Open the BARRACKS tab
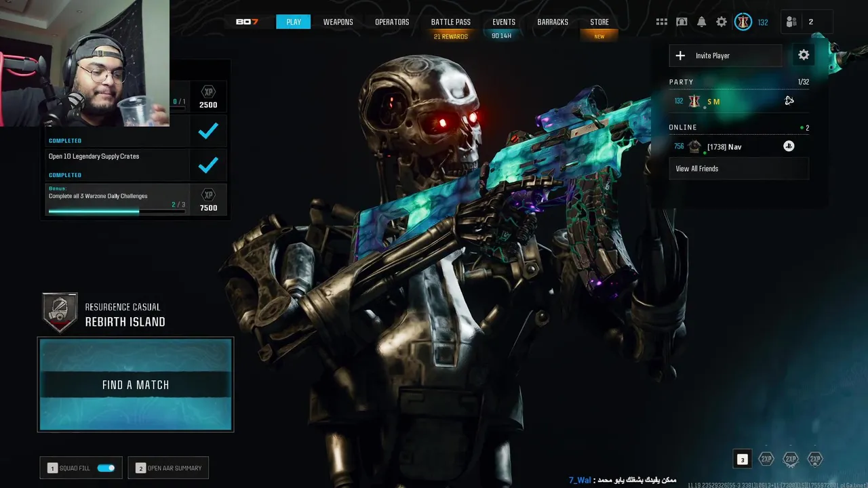 point(553,22)
